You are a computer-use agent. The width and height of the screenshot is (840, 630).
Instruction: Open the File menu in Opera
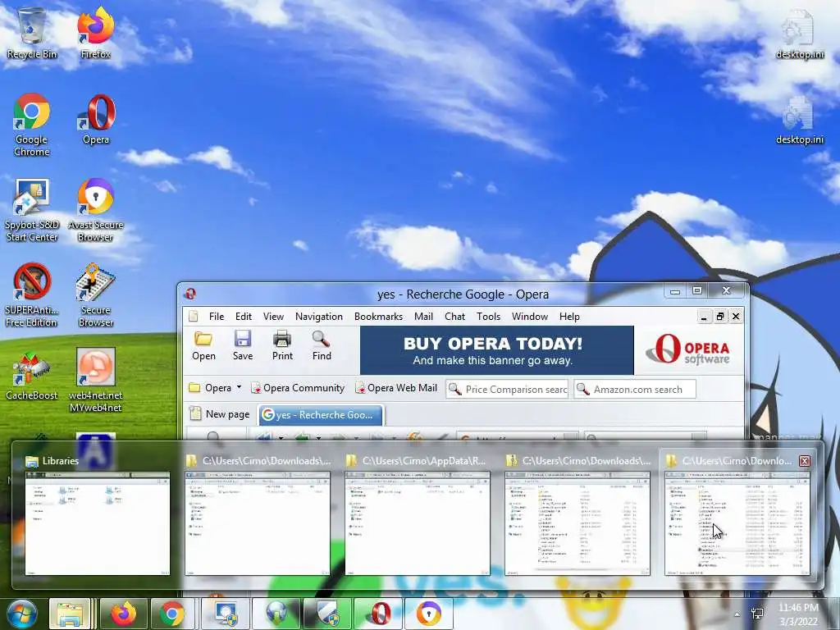tap(217, 317)
